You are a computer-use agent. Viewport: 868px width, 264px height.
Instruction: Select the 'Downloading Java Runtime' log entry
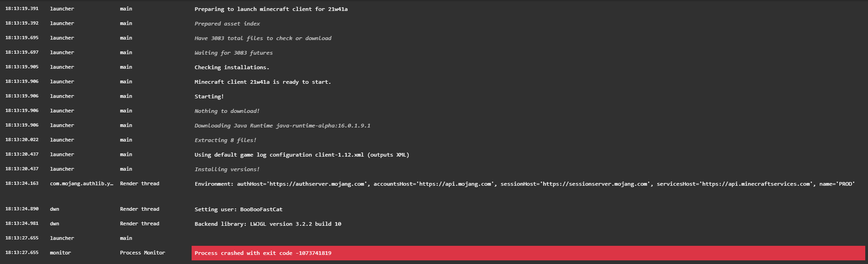point(282,126)
